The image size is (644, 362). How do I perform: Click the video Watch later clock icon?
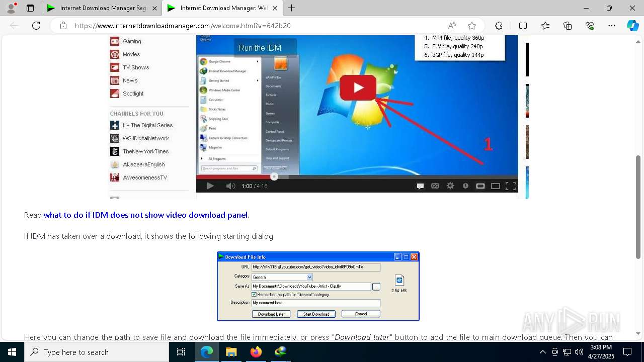(x=465, y=186)
